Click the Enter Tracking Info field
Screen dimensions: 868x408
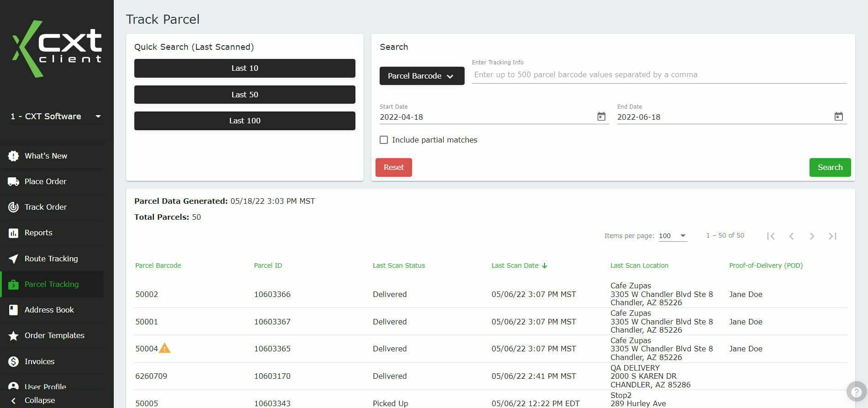659,75
